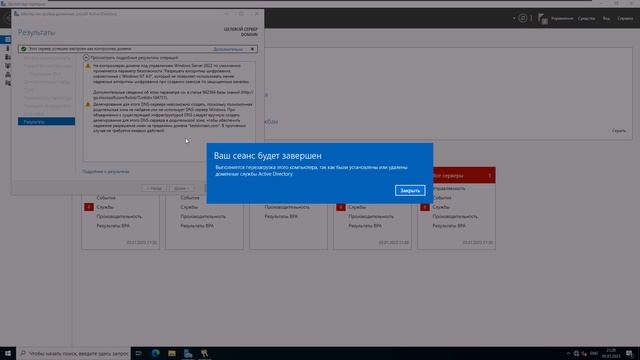Open the Вид menu in Server Manager
This screenshot has width=640, height=360.
point(606,18)
